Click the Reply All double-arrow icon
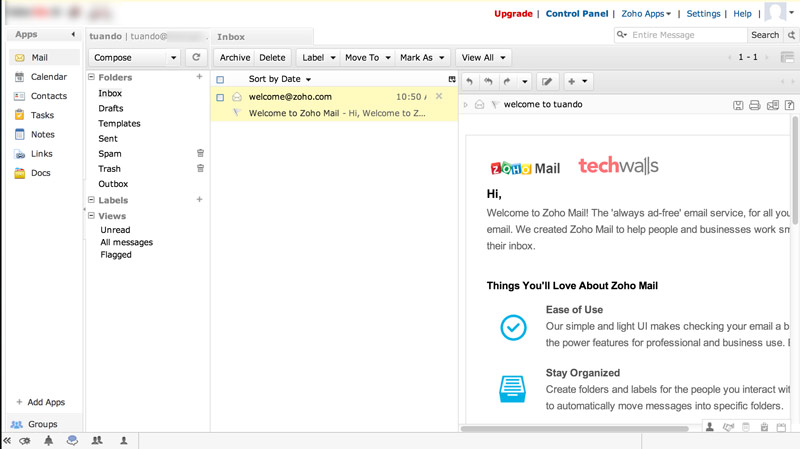Image resolution: width=800 pixels, height=449 pixels. click(x=488, y=81)
